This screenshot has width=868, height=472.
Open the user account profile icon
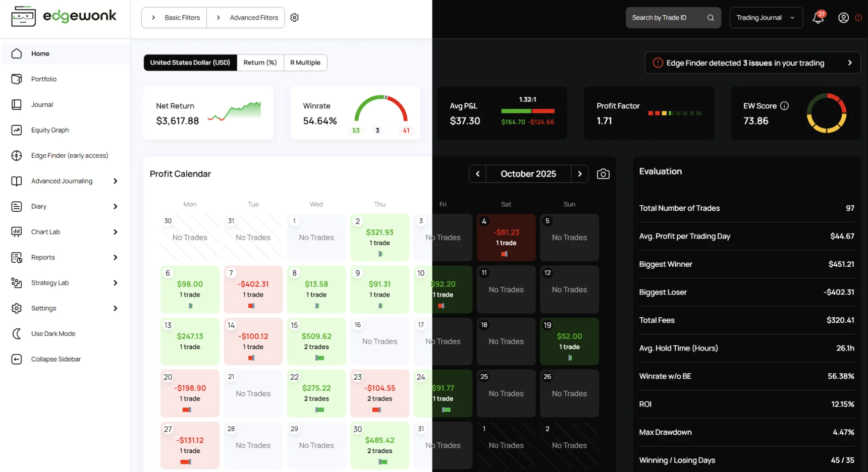click(x=843, y=18)
